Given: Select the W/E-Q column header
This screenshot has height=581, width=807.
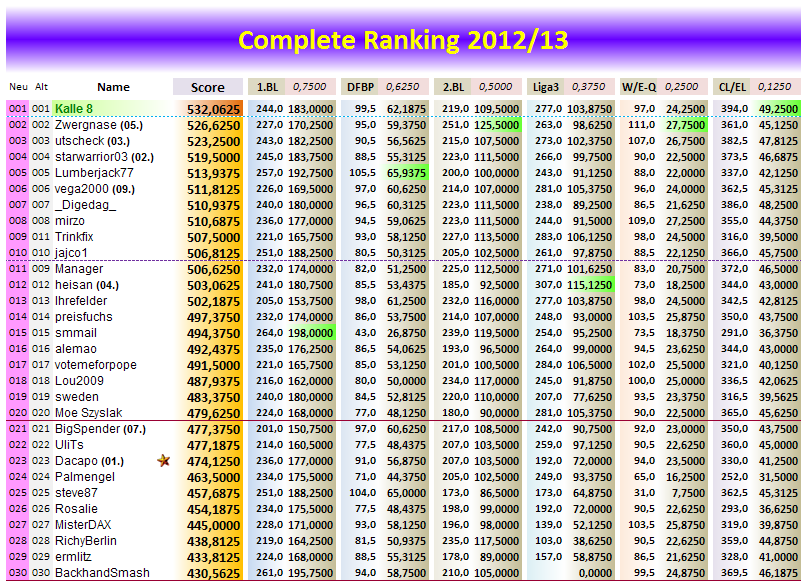Looking at the screenshot, I should 639,87.
